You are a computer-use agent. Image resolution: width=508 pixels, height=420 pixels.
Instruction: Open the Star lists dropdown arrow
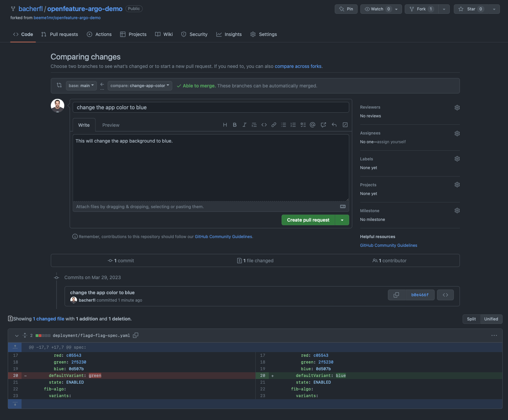tap(494, 9)
